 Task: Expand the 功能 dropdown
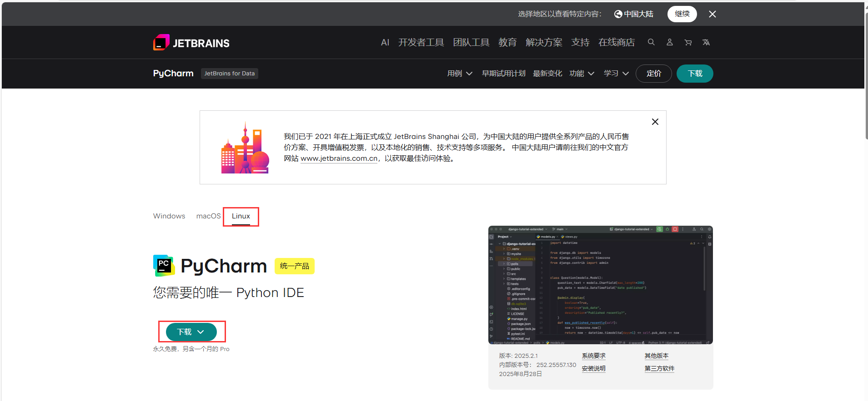click(582, 74)
